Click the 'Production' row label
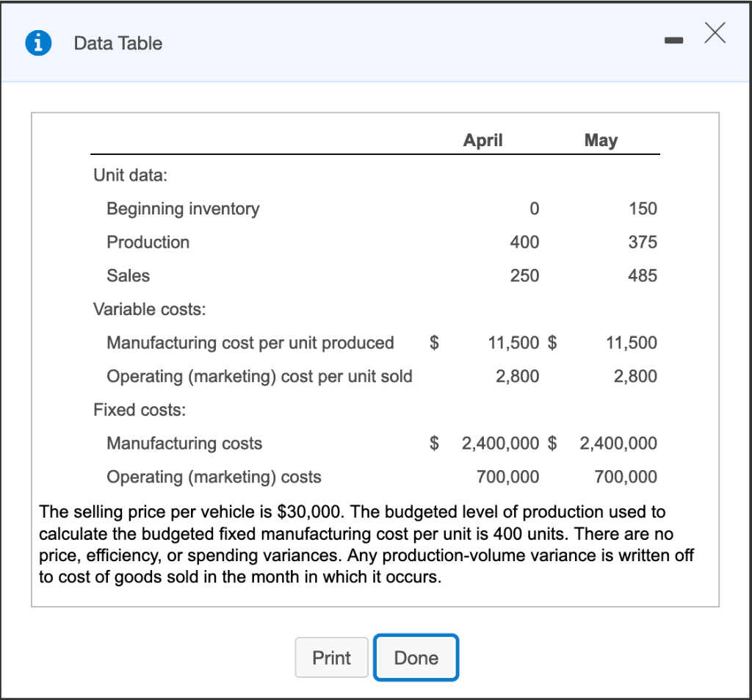The height and width of the screenshot is (700, 752). coord(148,242)
